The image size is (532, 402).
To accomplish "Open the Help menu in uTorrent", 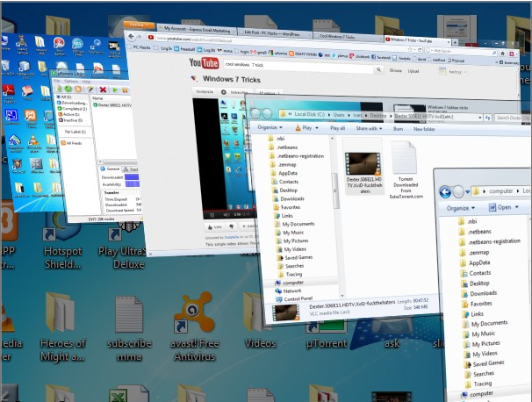I will pyautogui.click(x=86, y=82).
